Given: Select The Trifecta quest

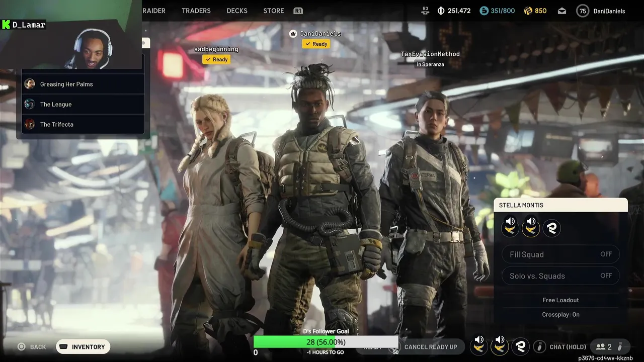Looking at the screenshot, I should 83,124.
